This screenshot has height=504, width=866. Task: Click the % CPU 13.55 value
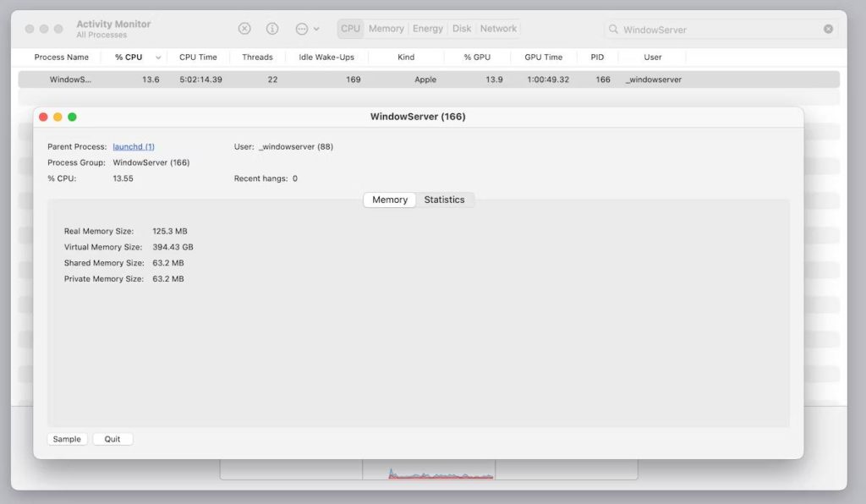[x=123, y=179]
